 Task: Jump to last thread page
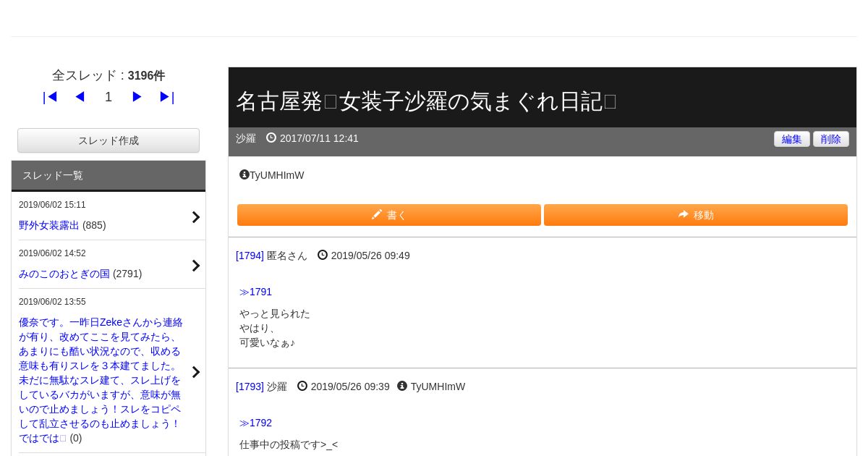pos(167,97)
